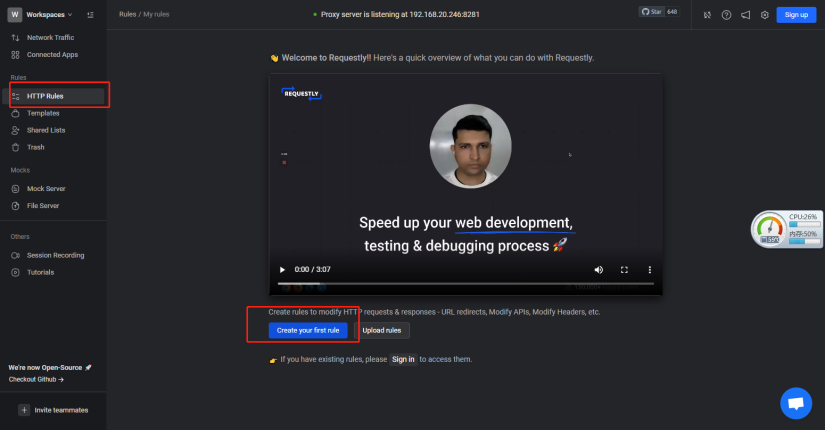Open the chat support bubble
Viewport: 825px width, 430px height.
[796, 403]
